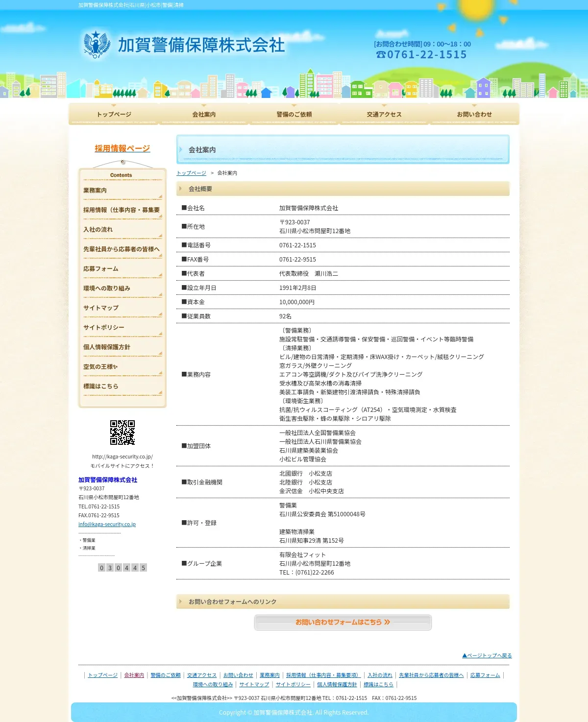This screenshot has height=722, width=588.
Task: Open the 交通アクセス navigation tab
Action: (384, 114)
